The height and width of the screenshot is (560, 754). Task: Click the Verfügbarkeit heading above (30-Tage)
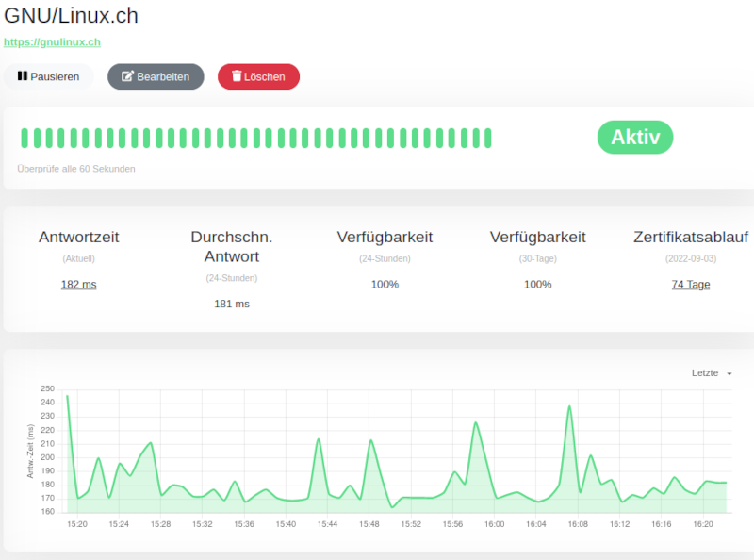point(537,237)
